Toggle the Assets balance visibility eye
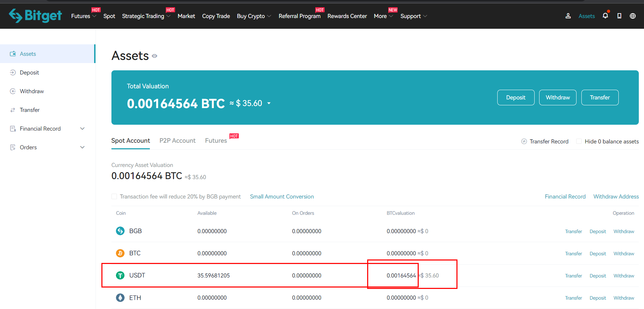The height and width of the screenshot is (309, 644). click(154, 56)
